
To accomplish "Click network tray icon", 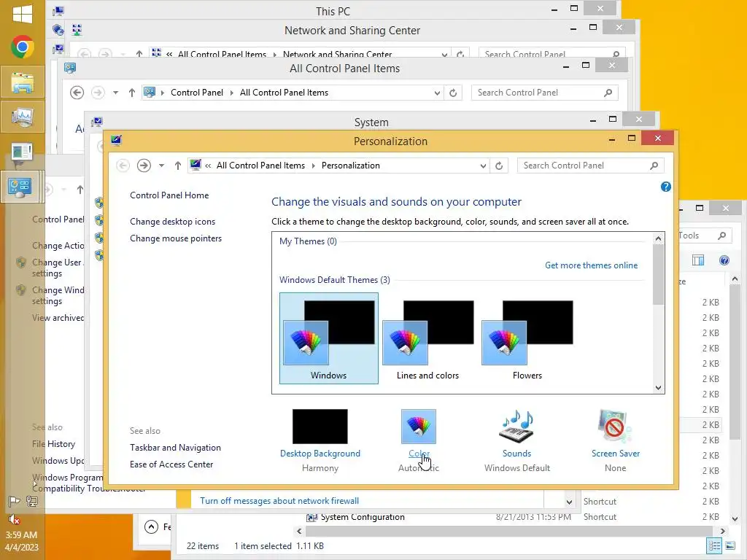I will [32, 501].
